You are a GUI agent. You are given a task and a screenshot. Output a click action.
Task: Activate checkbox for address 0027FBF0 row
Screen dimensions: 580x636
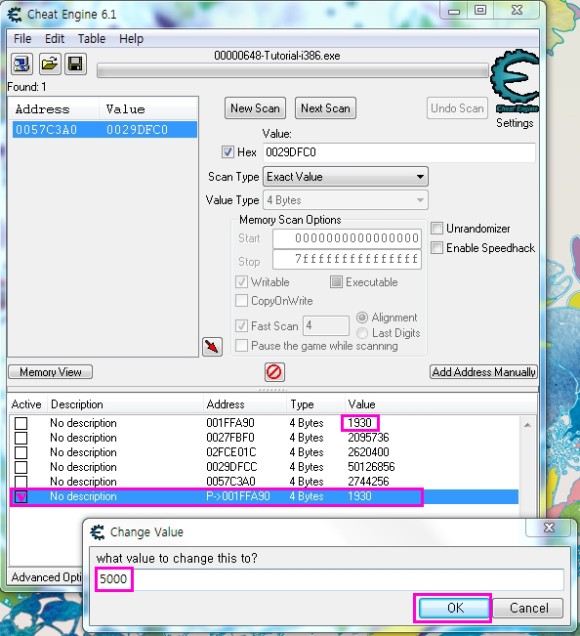[21, 438]
